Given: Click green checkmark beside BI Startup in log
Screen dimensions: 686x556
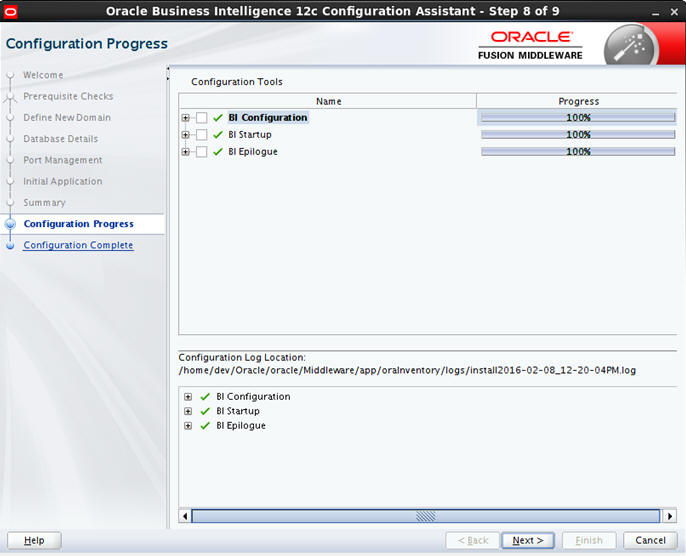Looking at the screenshot, I should click(205, 411).
